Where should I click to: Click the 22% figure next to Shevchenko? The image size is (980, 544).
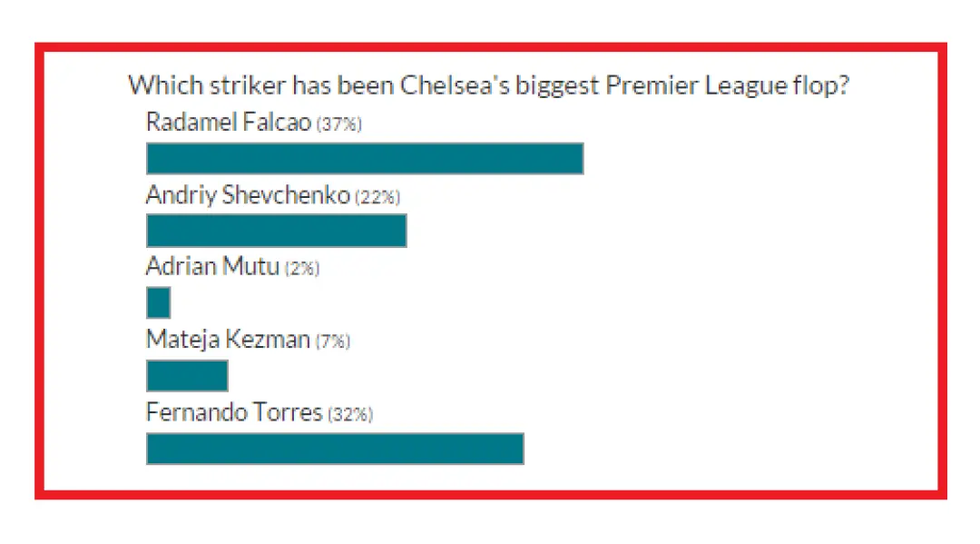(x=377, y=197)
